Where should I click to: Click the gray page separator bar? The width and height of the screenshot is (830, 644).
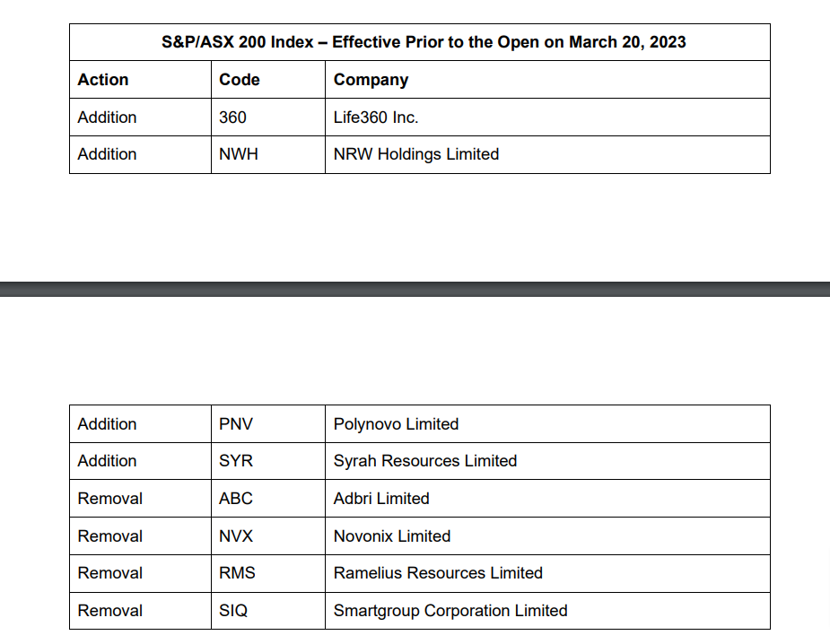pyautogui.click(x=415, y=289)
